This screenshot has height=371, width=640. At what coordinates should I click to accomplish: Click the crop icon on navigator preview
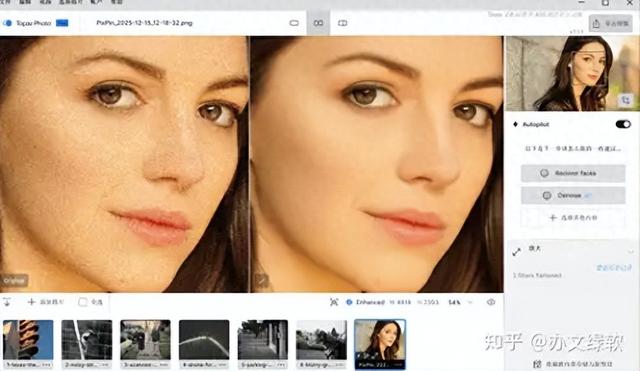(x=625, y=100)
